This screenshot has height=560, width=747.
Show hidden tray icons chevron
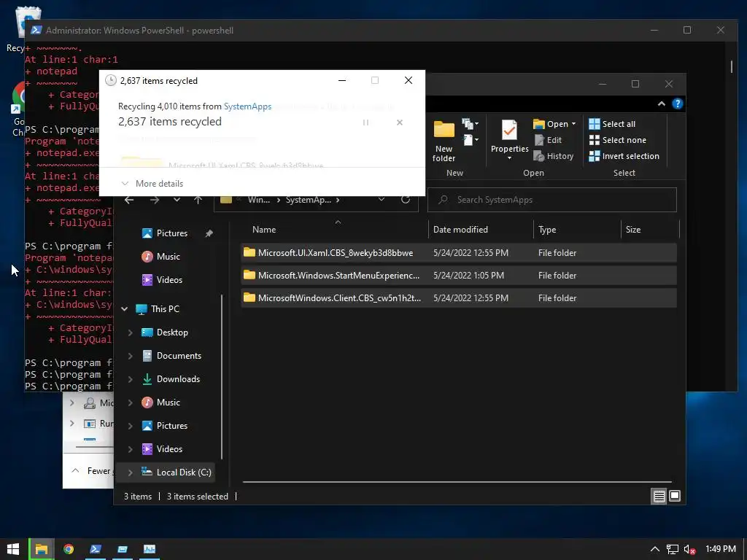pos(655,549)
